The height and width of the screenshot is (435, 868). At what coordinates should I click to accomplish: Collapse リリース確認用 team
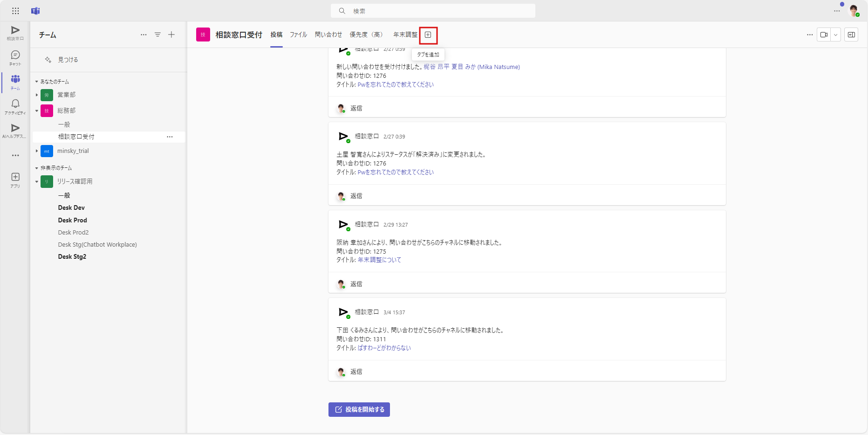(x=37, y=182)
